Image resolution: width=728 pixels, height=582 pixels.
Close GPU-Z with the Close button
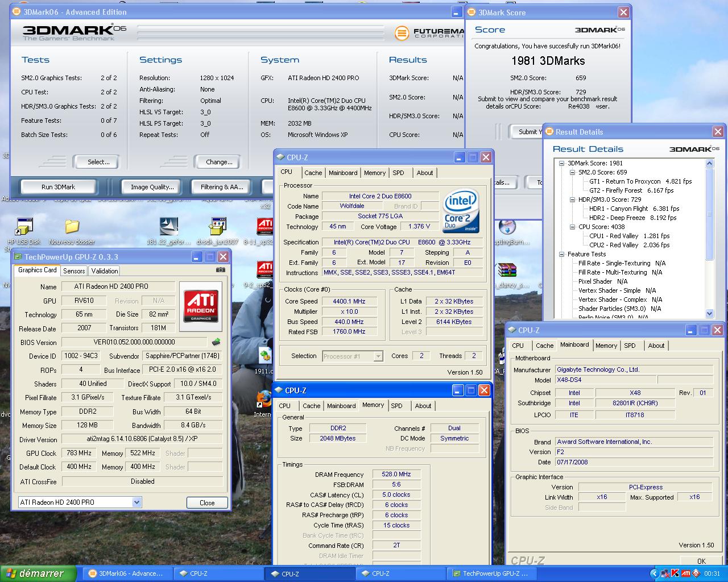click(207, 503)
